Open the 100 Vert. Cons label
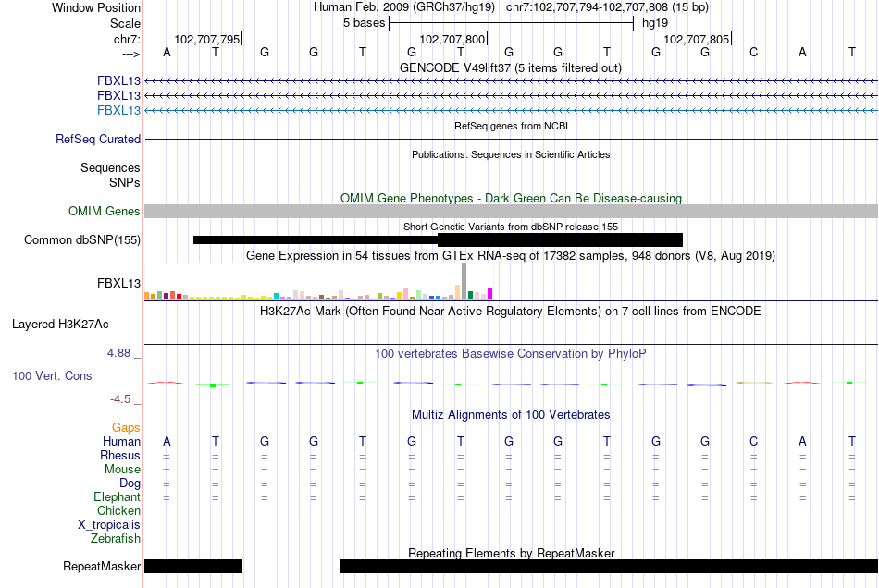Viewport: 879px width, 588px height. 52,375
